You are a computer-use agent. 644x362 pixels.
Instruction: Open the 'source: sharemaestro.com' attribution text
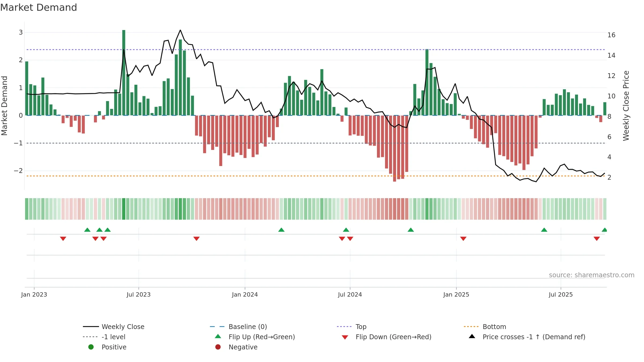(x=592, y=275)
